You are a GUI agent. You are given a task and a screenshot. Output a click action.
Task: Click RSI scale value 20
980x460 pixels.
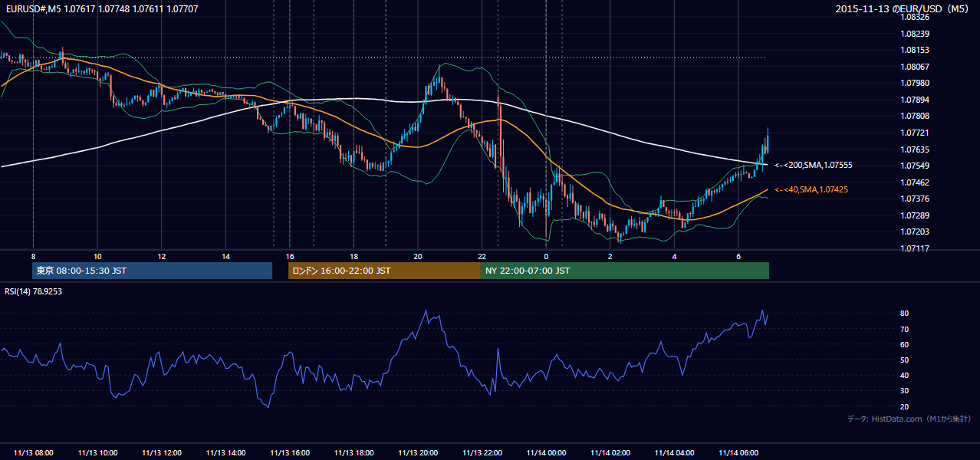coord(905,406)
